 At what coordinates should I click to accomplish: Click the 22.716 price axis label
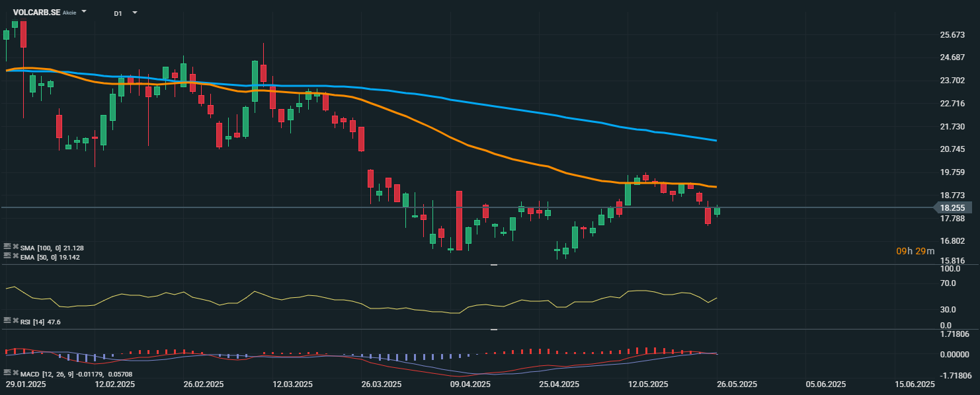click(952, 104)
